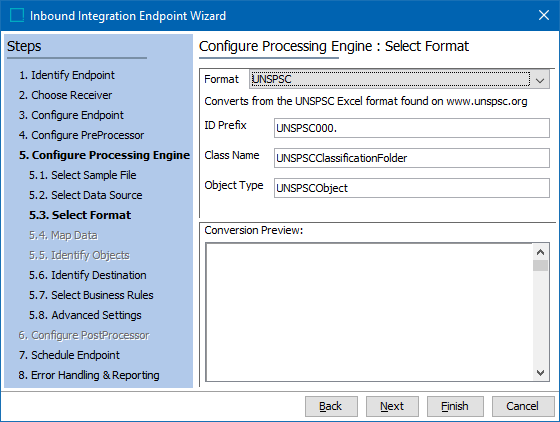Screen dimensions: 560x422
Task: Jump to step 5.6 Identify Destination
Action: tap(88, 275)
